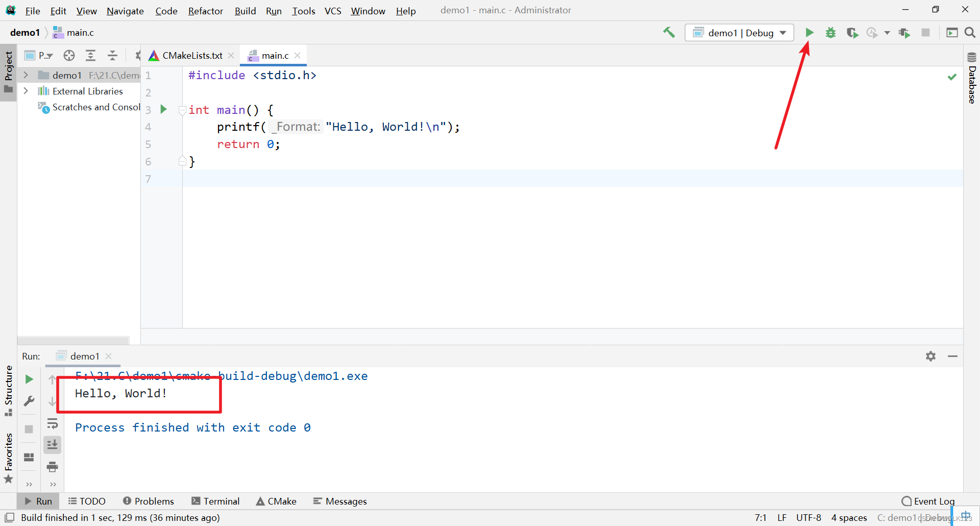Click the closing fold marker at line 6
980x526 pixels.
[x=182, y=161]
